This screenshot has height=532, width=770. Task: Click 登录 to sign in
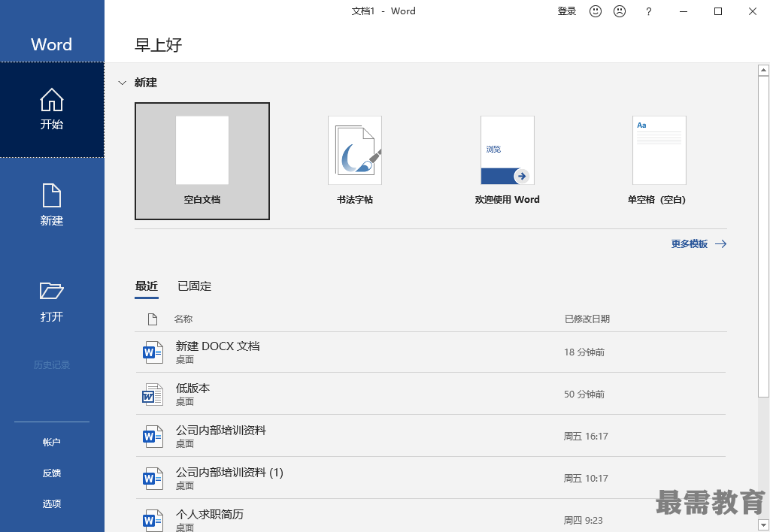click(567, 11)
